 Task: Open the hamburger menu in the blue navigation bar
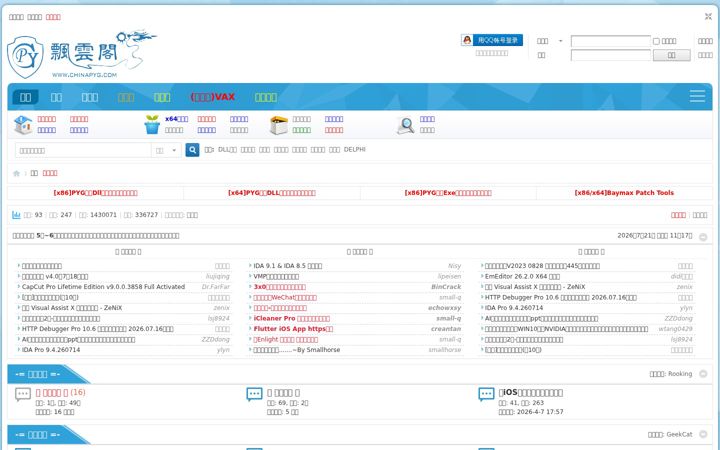coord(697,96)
